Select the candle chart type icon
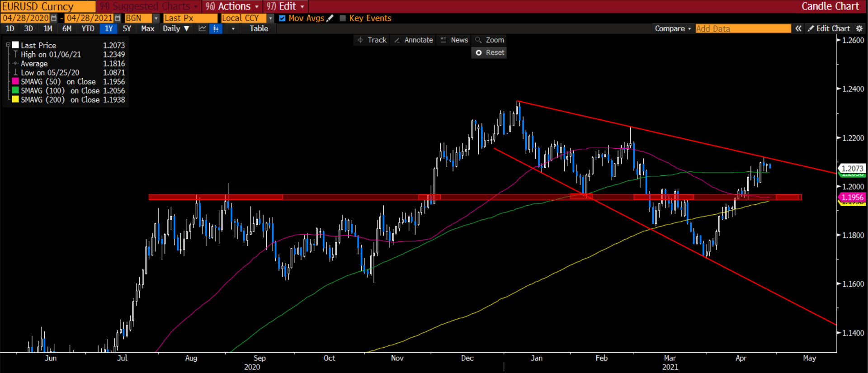Image resolution: width=868 pixels, height=373 pixels. point(216,28)
